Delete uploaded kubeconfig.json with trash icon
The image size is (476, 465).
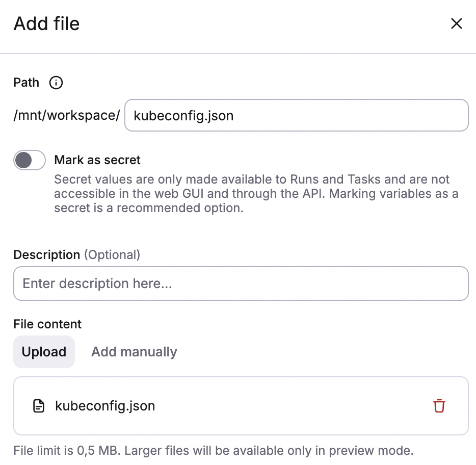pyautogui.click(x=439, y=406)
